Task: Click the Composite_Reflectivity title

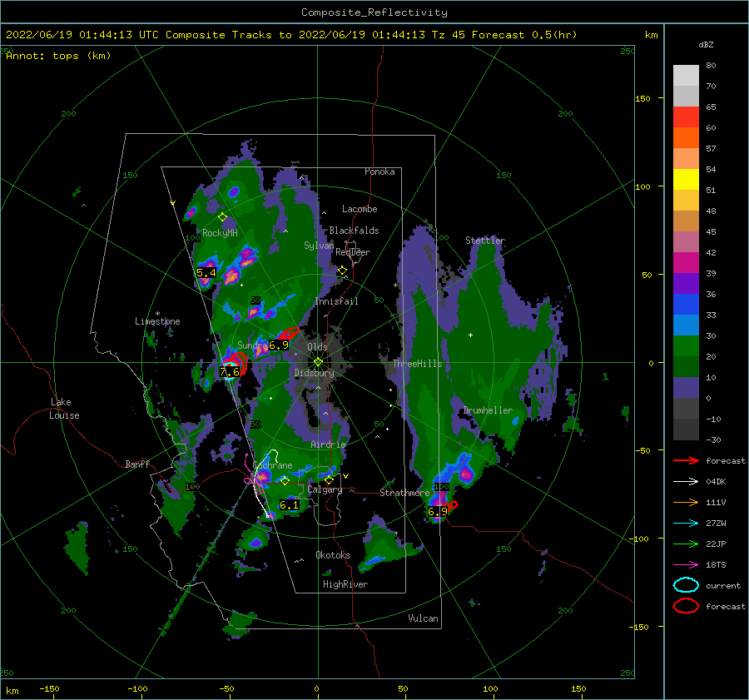Action: point(374,12)
